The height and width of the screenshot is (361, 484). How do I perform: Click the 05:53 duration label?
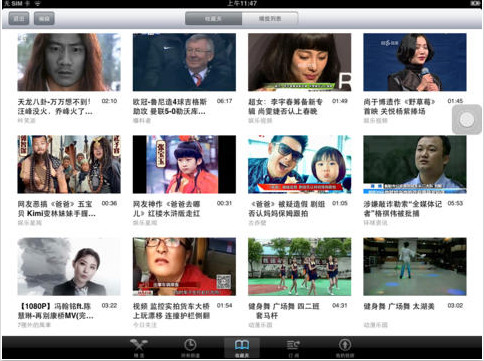(x=455, y=203)
